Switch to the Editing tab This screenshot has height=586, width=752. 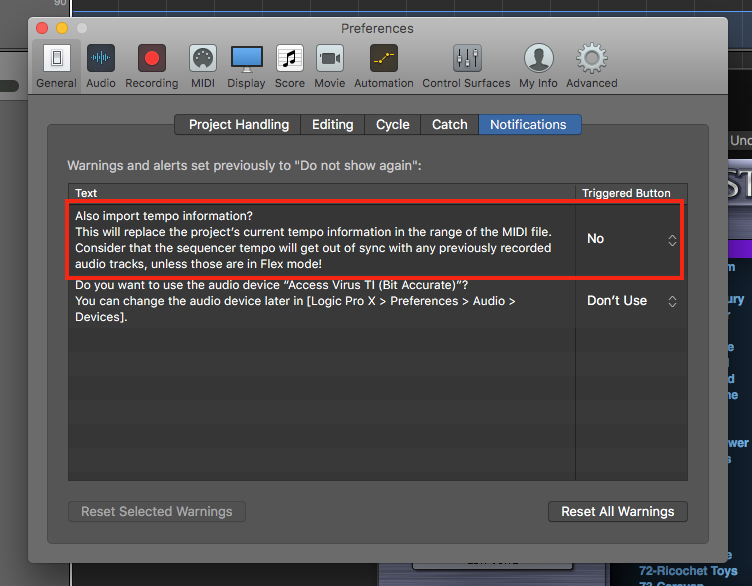click(332, 125)
